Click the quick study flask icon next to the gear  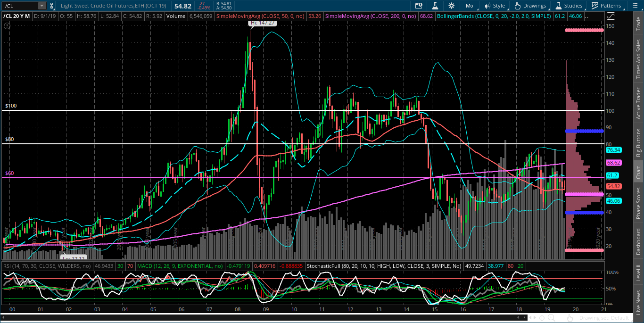435,6
